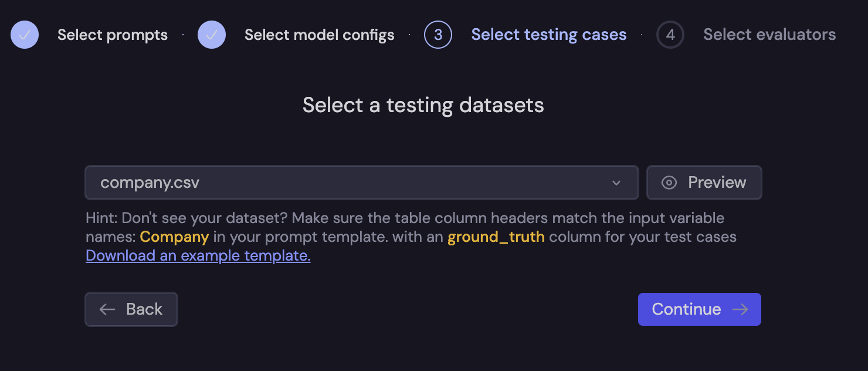Switch to the Select evaluators step
The height and width of the screenshot is (371, 868).
click(769, 35)
